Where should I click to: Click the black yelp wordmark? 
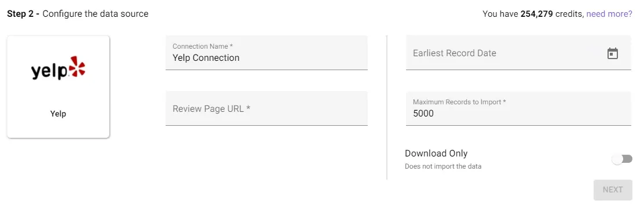[x=49, y=71]
